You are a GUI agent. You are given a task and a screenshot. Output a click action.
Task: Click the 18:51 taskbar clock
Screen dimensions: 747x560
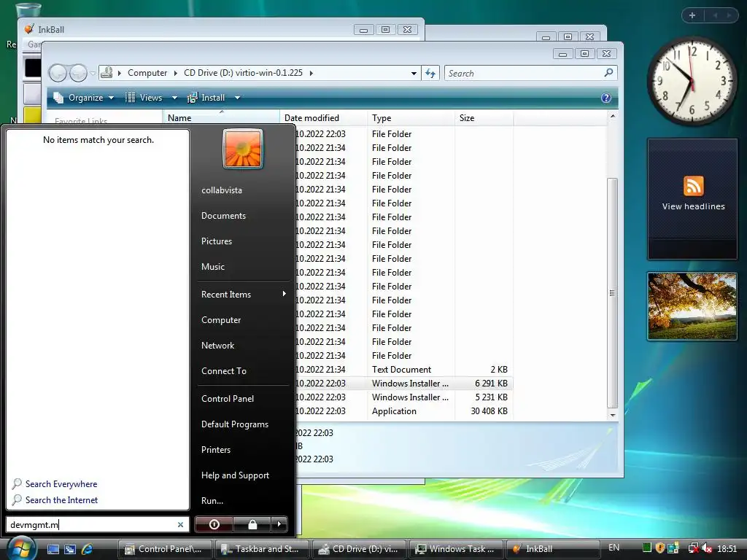point(727,548)
